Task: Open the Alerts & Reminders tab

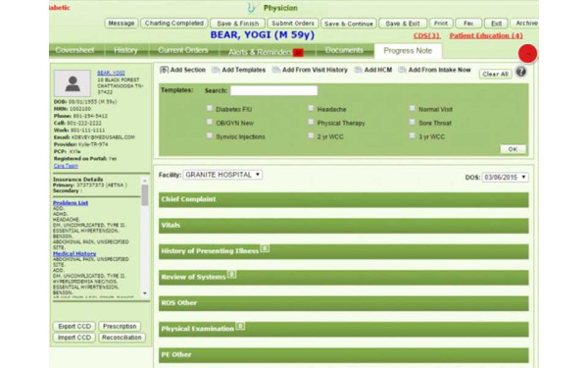Action: point(267,51)
